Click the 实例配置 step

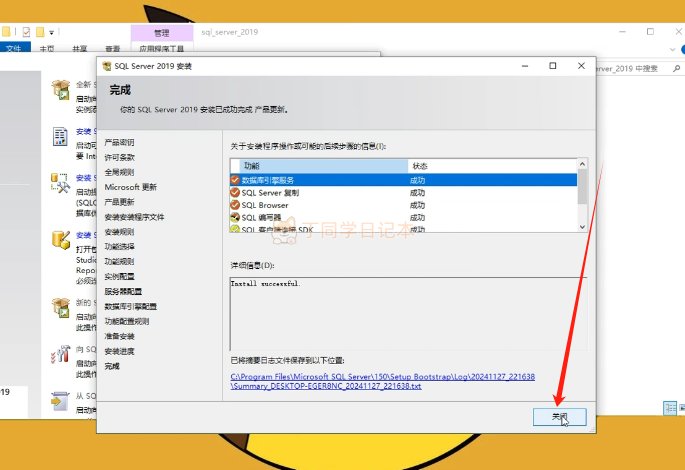119,276
